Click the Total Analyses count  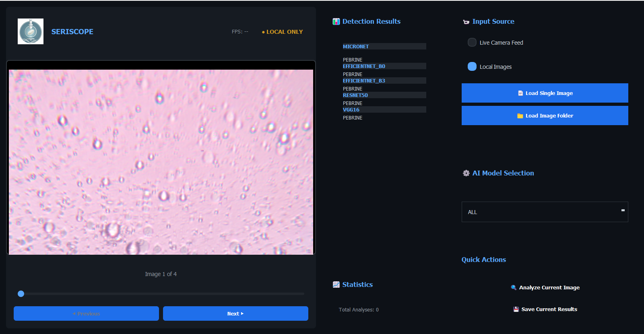pyautogui.click(x=359, y=309)
